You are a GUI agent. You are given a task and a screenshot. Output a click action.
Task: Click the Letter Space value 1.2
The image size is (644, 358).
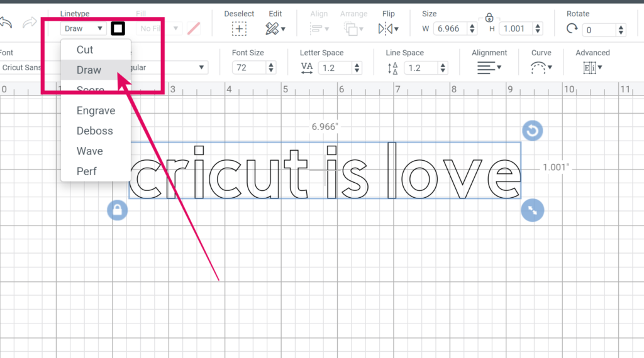point(335,68)
